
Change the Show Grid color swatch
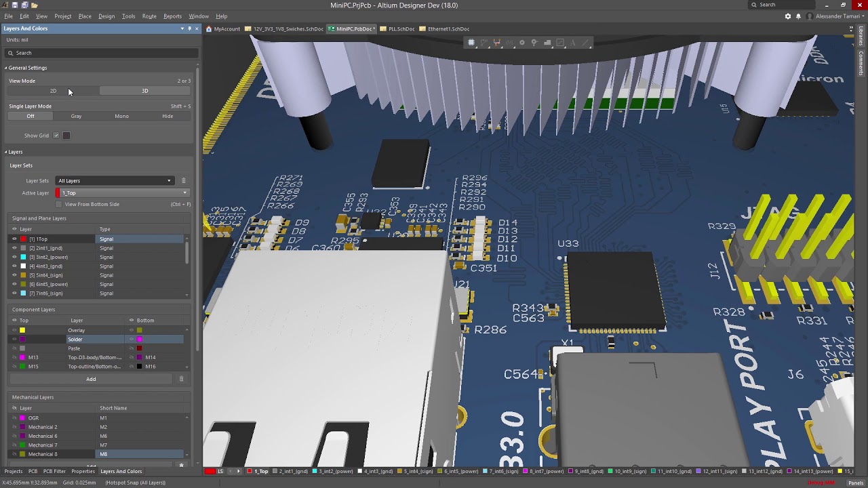coord(66,136)
